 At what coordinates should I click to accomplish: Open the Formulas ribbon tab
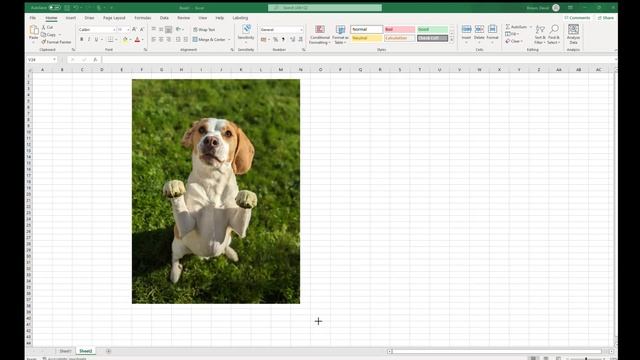click(x=143, y=18)
